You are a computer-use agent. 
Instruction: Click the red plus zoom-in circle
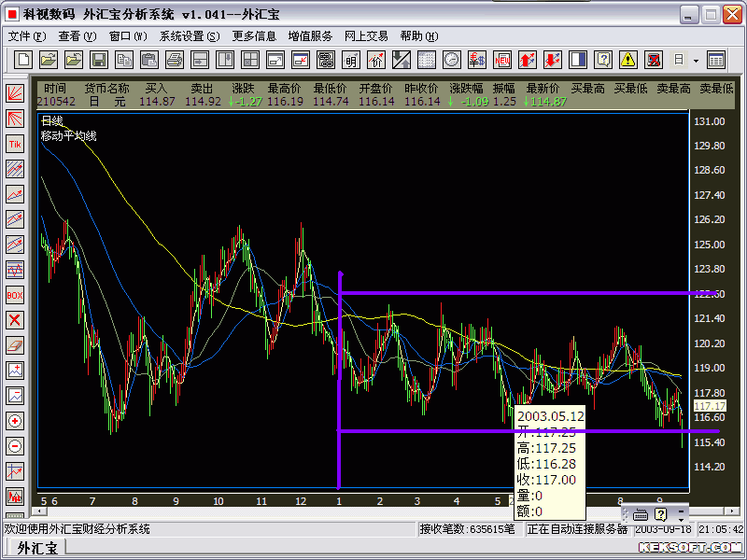[x=15, y=421]
